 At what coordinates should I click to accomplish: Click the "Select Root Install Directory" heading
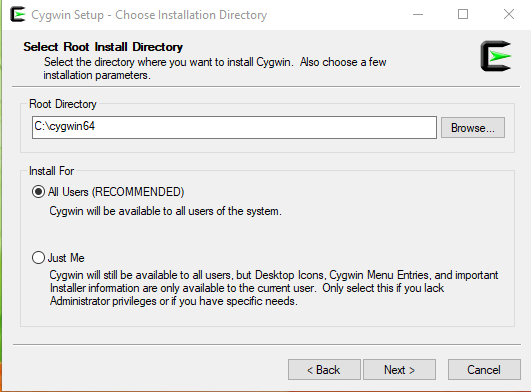tap(103, 47)
